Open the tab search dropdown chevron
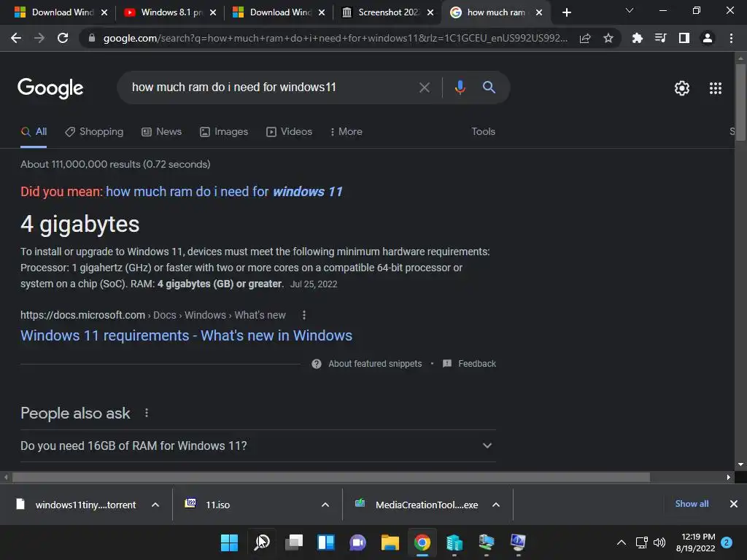This screenshot has height=560, width=747. click(630, 10)
